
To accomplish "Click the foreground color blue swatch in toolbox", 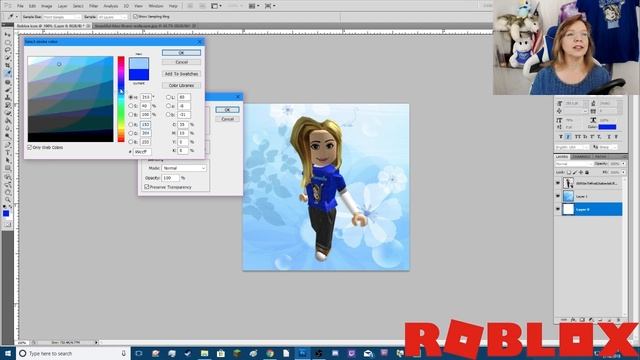I will point(6,213).
